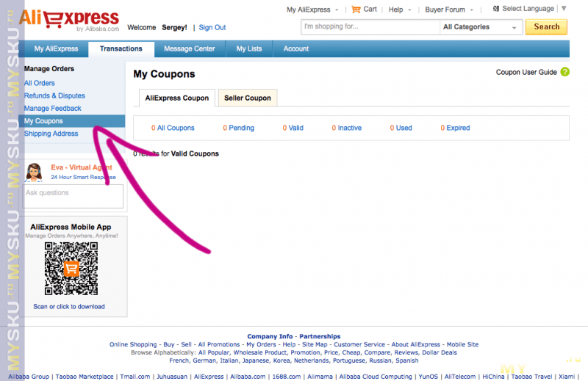Filter by Inactive coupons
The width and height of the screenshot is (588, 381).
coord(346,128)
